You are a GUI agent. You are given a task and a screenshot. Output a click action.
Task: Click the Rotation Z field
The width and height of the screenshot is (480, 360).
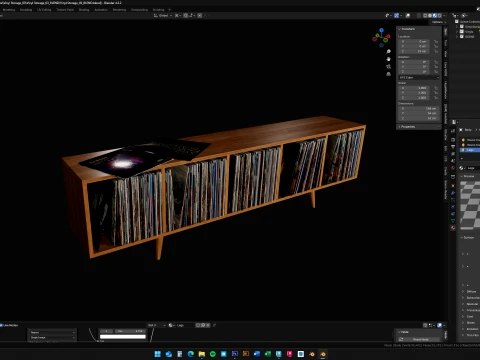click(414, 72)
